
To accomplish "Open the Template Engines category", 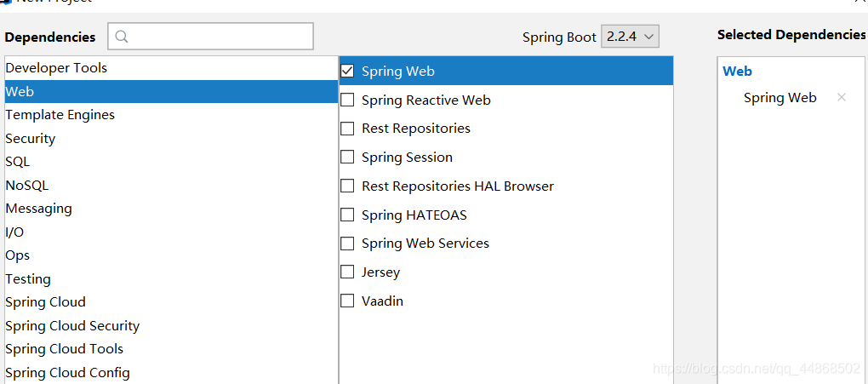I will tap(60, 115).
